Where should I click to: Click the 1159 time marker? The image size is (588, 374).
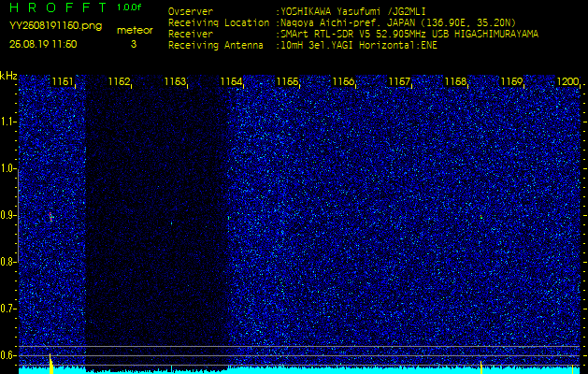click(512, 81)
